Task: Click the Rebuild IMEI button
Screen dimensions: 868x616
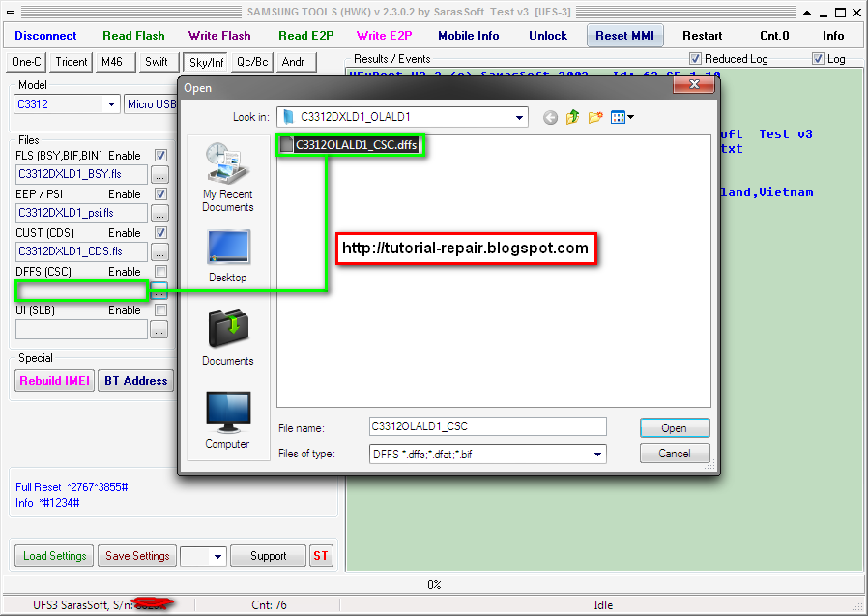Action: click(54, 380)
